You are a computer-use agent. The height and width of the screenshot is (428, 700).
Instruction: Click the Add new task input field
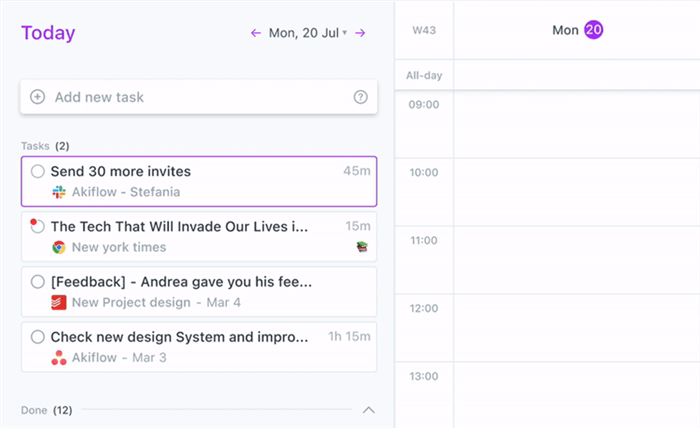pyautogui.click(x=190, y=97)
